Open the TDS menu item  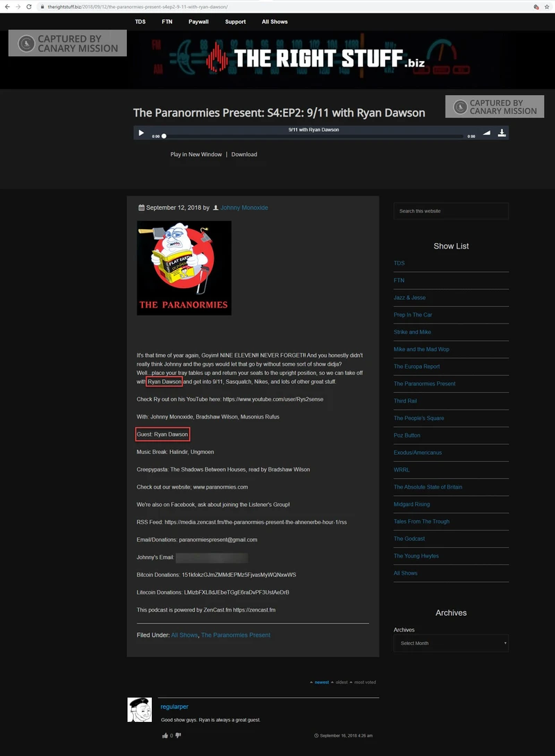coord(140,22)
